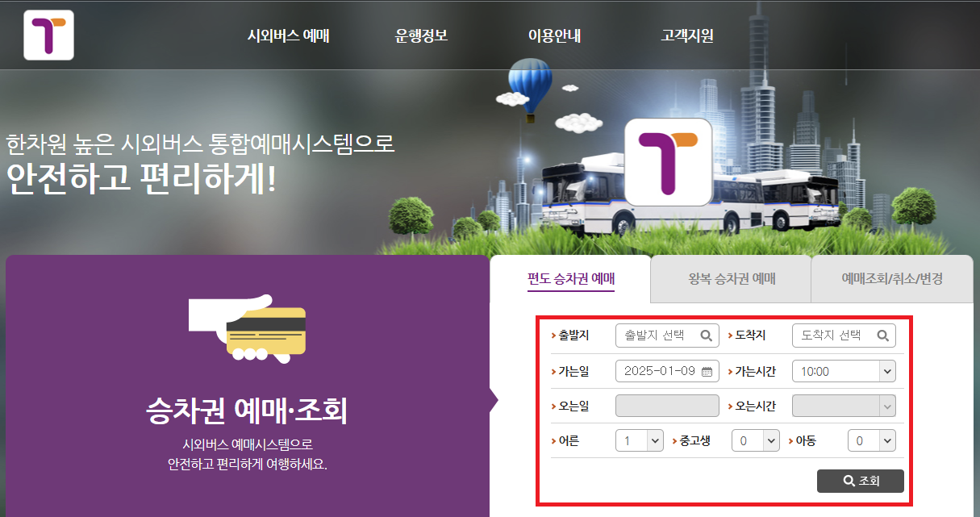Click the 고객지원 menu item

[686, 35]
